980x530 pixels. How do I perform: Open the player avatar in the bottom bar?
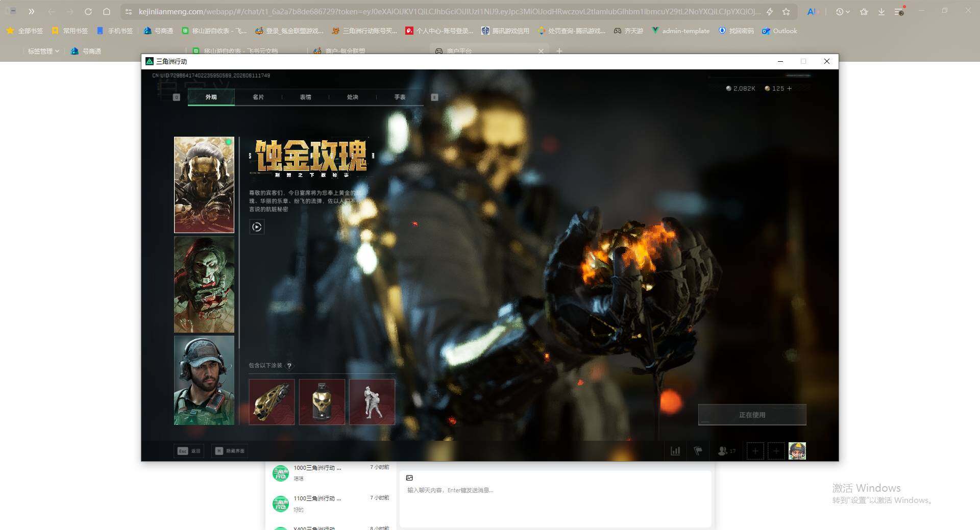(x=797, y=451)
